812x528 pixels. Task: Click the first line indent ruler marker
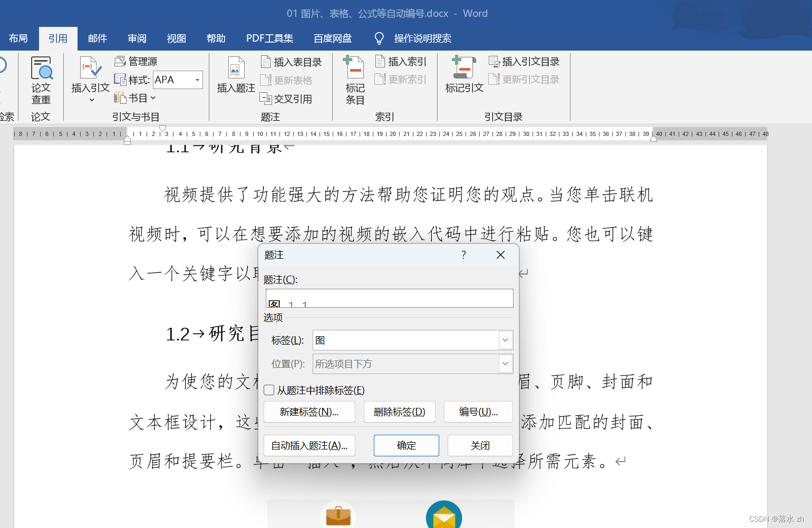(163, 128)
